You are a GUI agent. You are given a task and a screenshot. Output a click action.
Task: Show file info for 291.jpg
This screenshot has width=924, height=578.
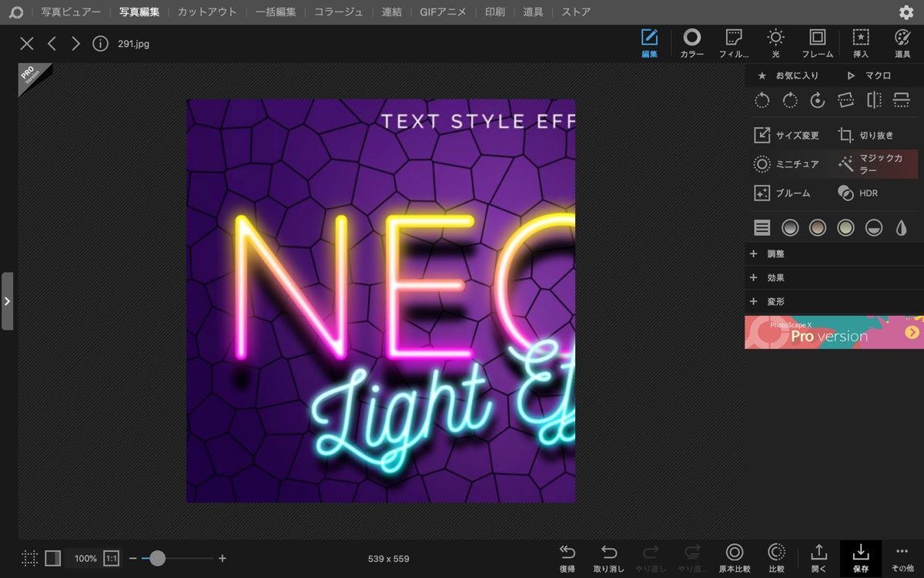tap(100, 44)
